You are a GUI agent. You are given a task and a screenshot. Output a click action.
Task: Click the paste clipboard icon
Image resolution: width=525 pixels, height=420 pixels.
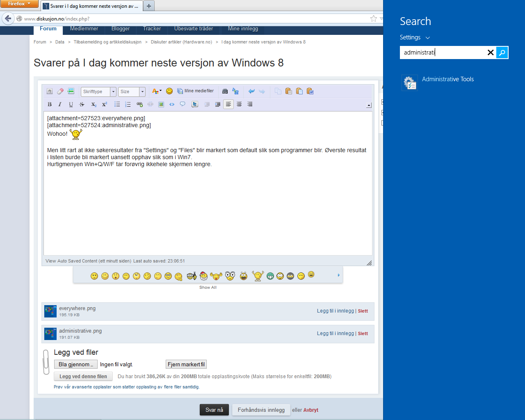289,91
